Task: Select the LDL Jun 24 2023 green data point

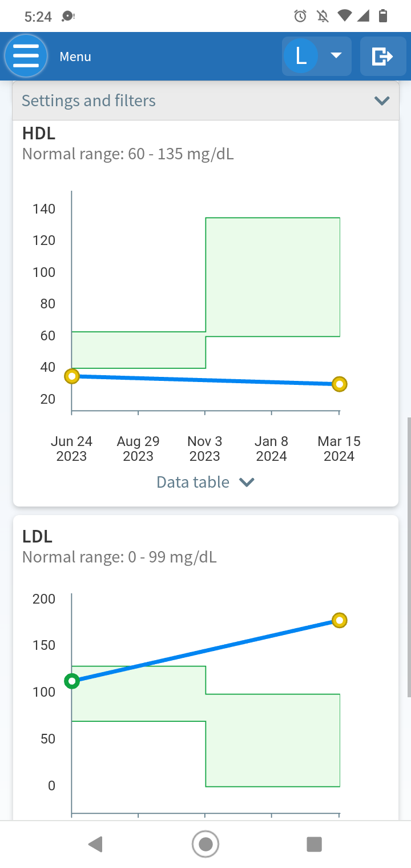Action: point(72,681)
